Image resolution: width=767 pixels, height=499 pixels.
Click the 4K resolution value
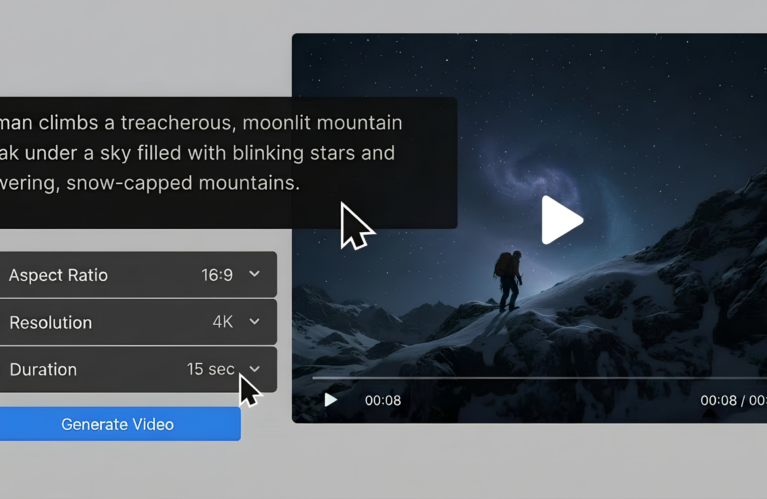click(223, 322)
